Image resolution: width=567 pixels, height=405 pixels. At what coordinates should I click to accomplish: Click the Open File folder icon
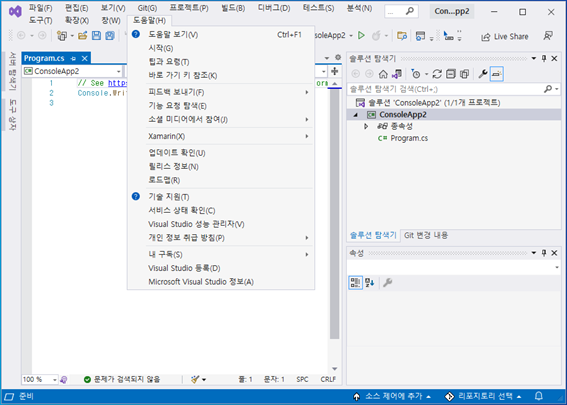83,36
